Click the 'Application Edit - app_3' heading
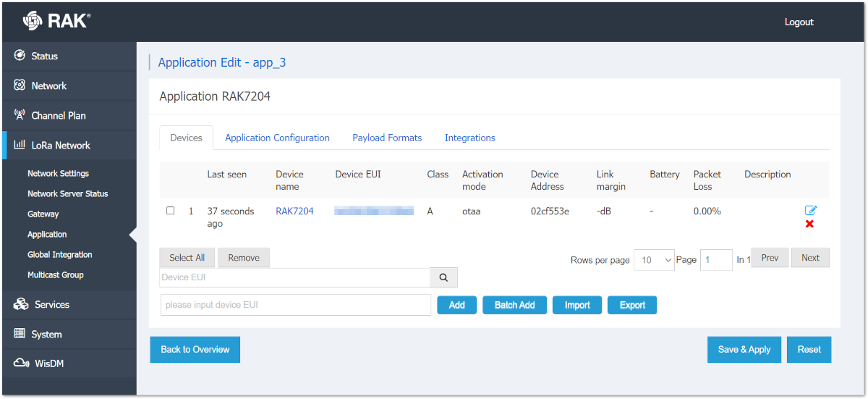 click(x=222, y=62)
